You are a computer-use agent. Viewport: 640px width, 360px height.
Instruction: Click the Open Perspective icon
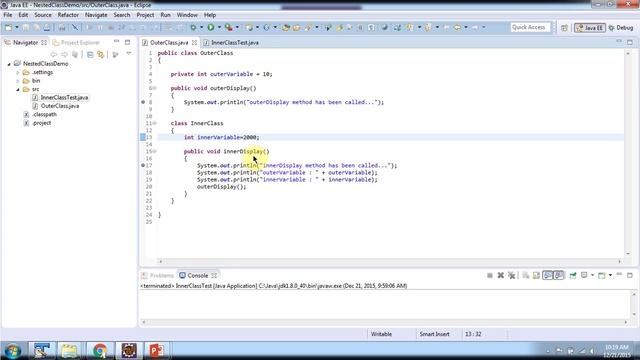click(x=564, y=28)
